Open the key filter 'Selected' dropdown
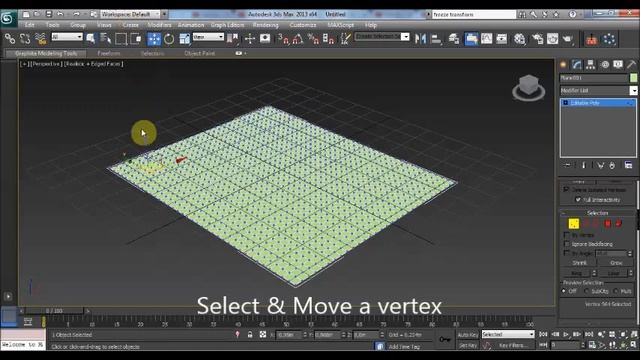 coord(508,334)
